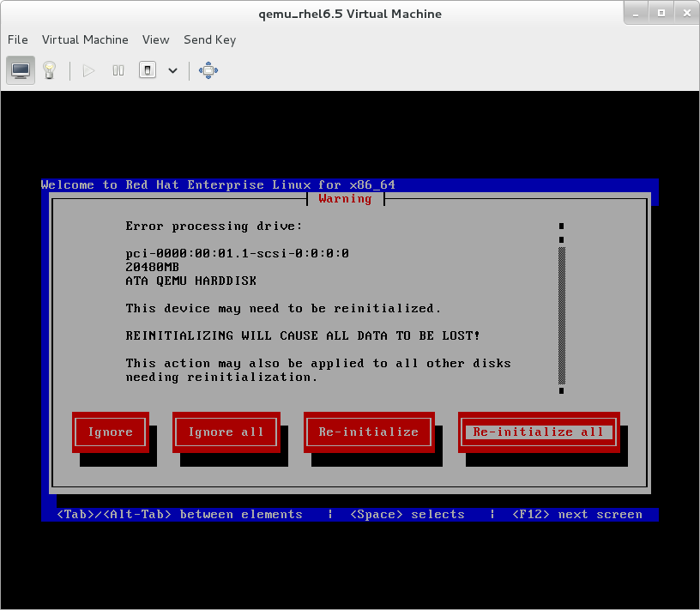Open the Virtual Machine menu
The width and height of the screenshot is (700, 610).
pos(85,39)
